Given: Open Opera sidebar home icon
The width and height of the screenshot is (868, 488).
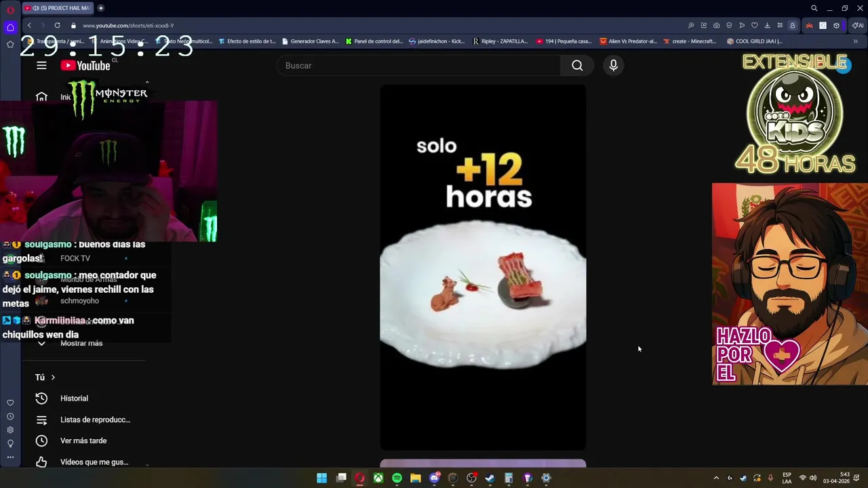Looking at the screenshot, I should point(10,28).
